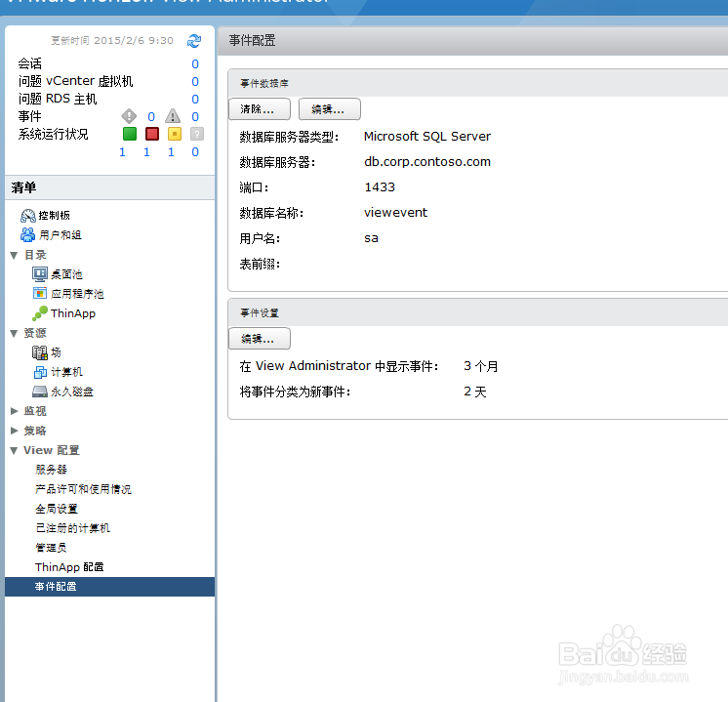This screenshot has width=728, height=702.
Task: Click username value sa
Action: [371, 238]
